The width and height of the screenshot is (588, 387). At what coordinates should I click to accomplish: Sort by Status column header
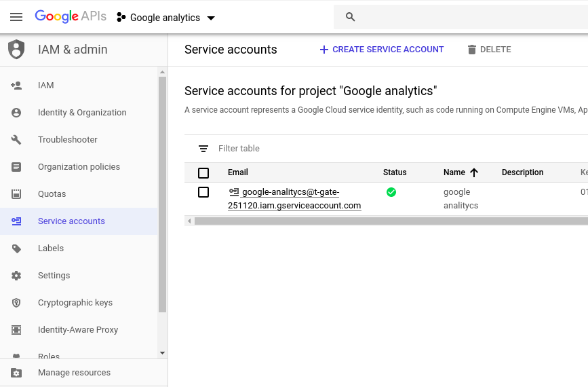(395, 172)
